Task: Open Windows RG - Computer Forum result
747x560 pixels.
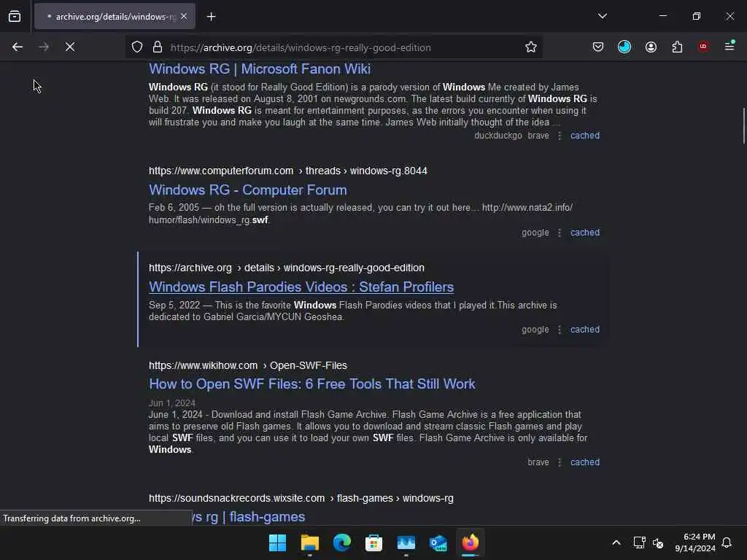Action: [x=248, y=190]
